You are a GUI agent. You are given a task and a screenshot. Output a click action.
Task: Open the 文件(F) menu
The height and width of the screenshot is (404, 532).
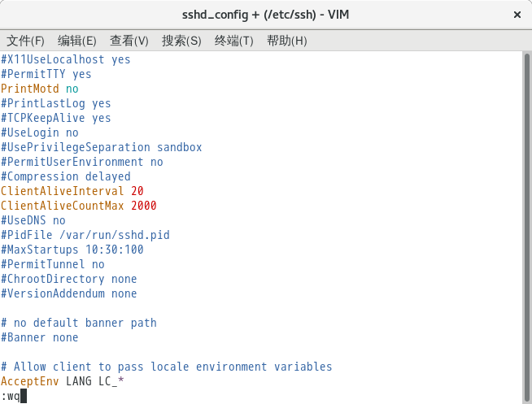pyautogui.click(x=25, y=41)
